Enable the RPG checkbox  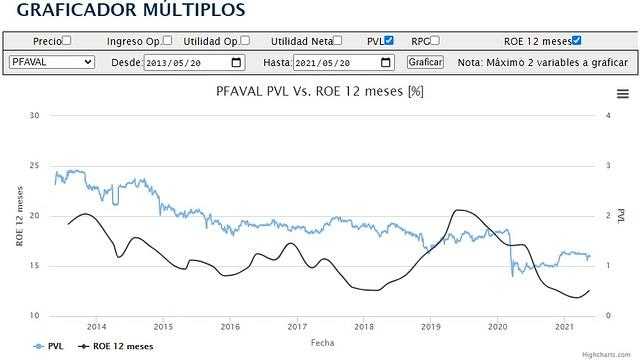pyautogui.click(x=435, y=40)
